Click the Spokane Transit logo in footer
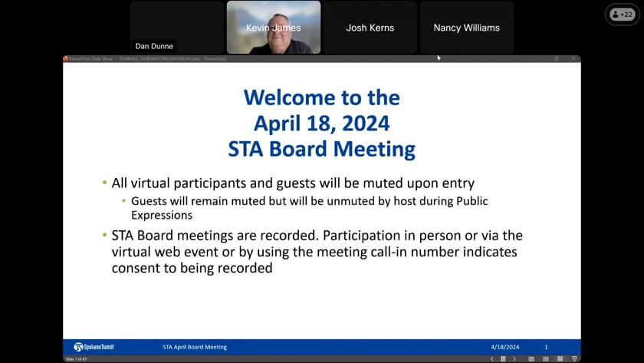Image resolution: width=644 pixels, height=363 pixels. pos(94,347)
